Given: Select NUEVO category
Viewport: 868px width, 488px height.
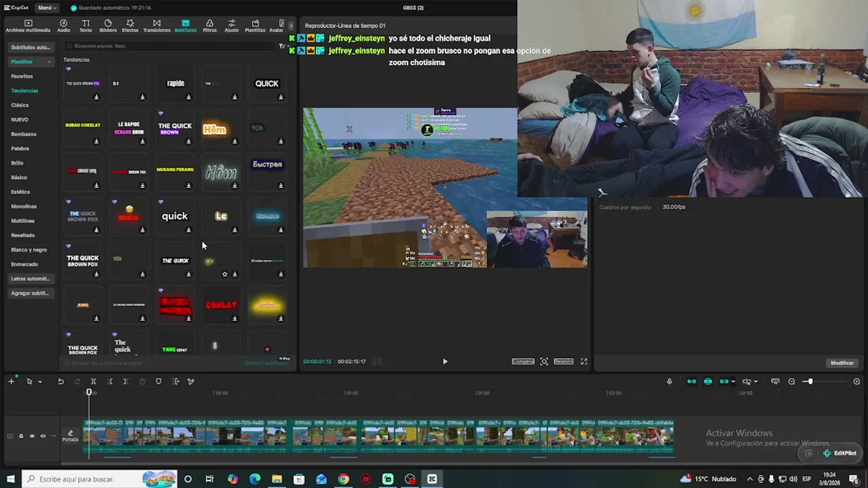Looking at the screenshot, I should [x=20, y=119].
